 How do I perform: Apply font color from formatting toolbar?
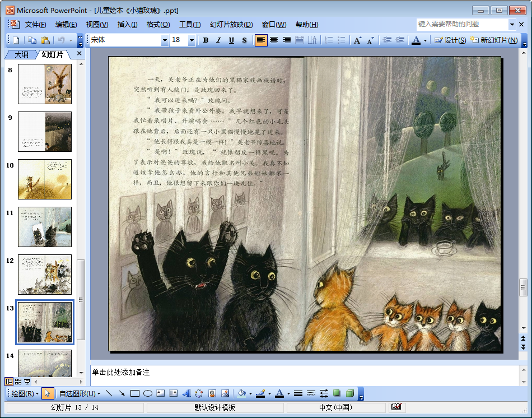tap(416, 40)
